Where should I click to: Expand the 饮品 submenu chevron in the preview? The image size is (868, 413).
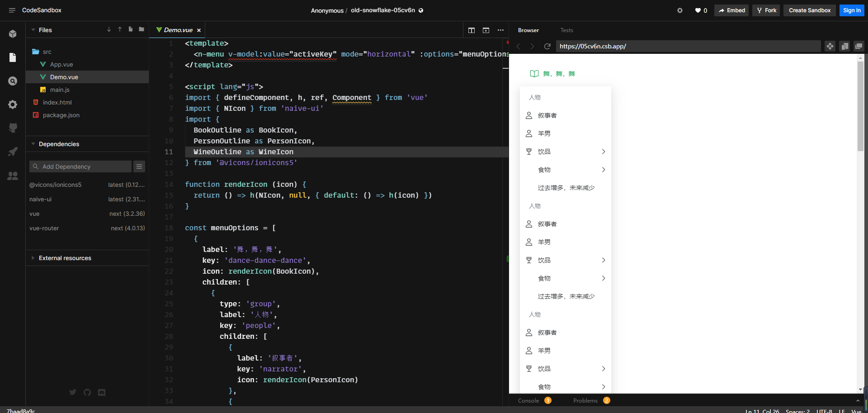[x=604, y=152]
